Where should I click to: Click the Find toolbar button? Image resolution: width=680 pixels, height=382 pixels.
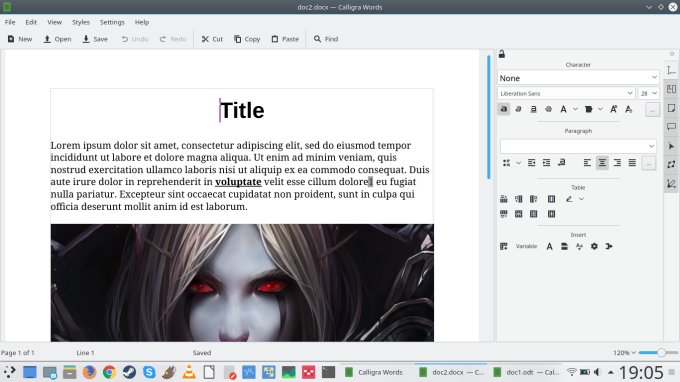(326, 39)
